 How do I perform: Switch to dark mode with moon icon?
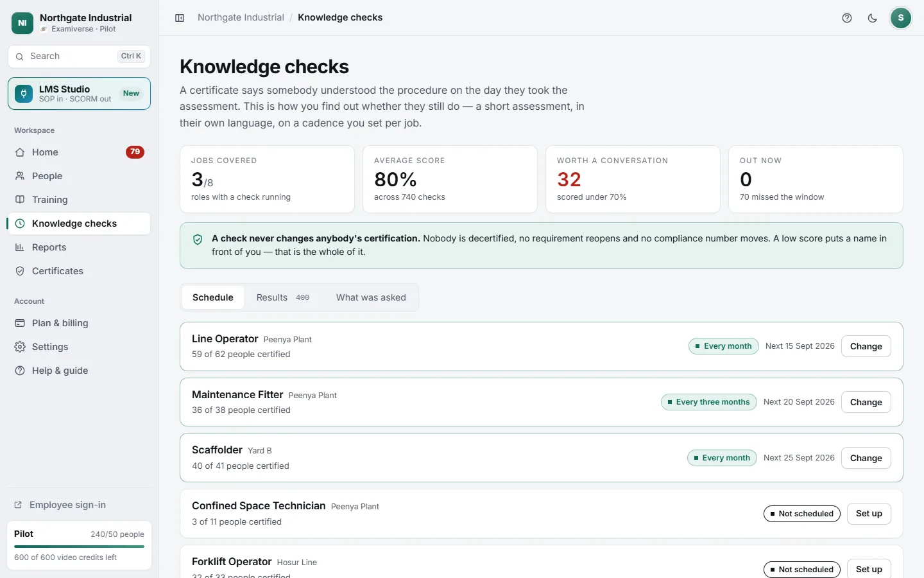click(873, 18)
